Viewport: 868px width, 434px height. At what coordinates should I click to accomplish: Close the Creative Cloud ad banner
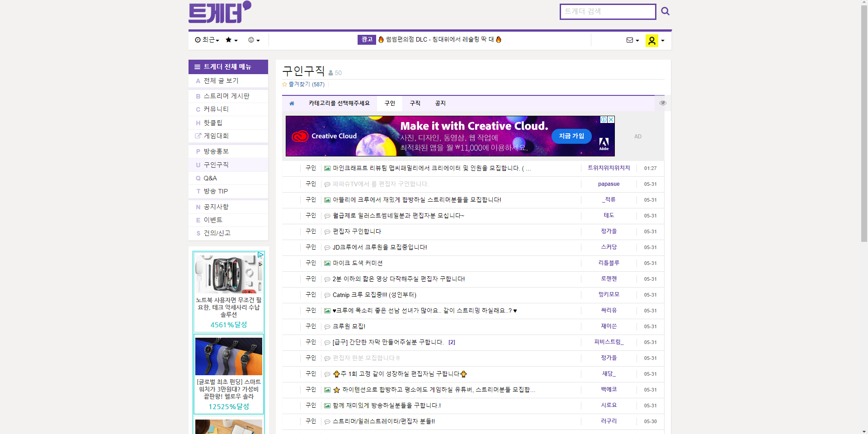click(x=611, y=119)
